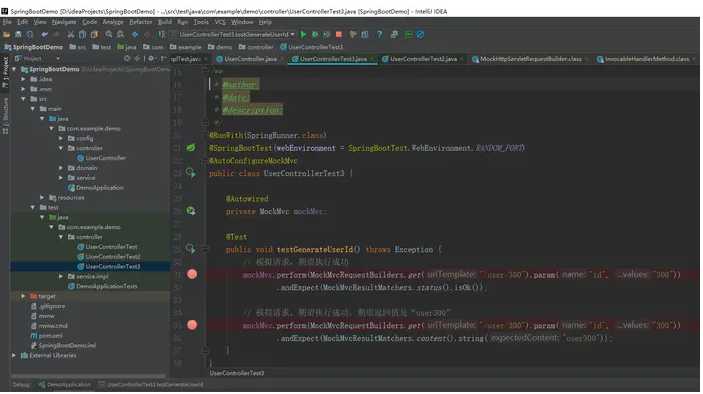Open the File menu
703x394 pixels.
(7, 22)
